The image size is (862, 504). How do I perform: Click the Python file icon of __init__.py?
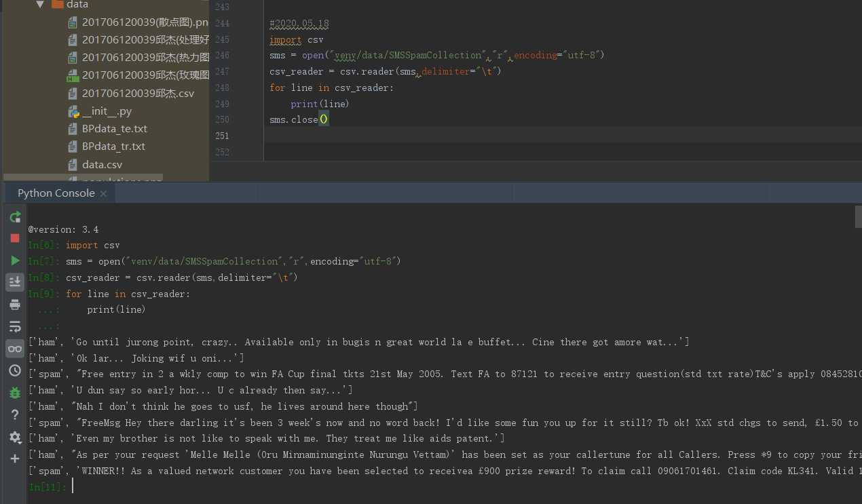click(73, 111)
